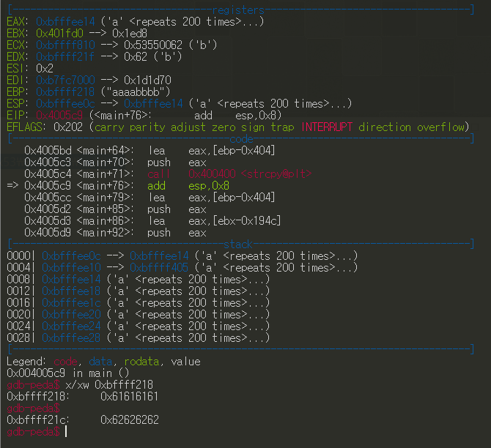Select the EBX value 0x401fd0
Image resolution: width=491 pixels, height=448 pixels.
(x=60, y=33)
